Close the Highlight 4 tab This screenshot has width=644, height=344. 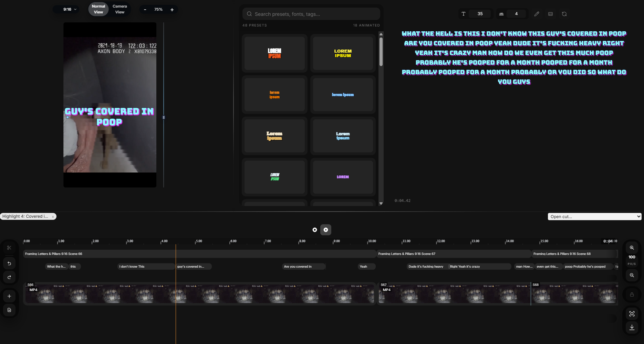(53, 217)
